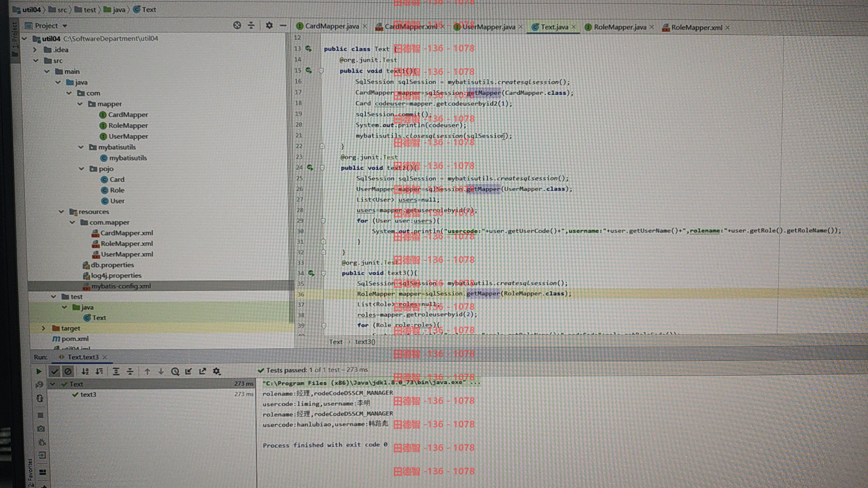Toggle auto-test in Run sidebar
Viewport: 868px width, 488px height.
coord(40,398)
